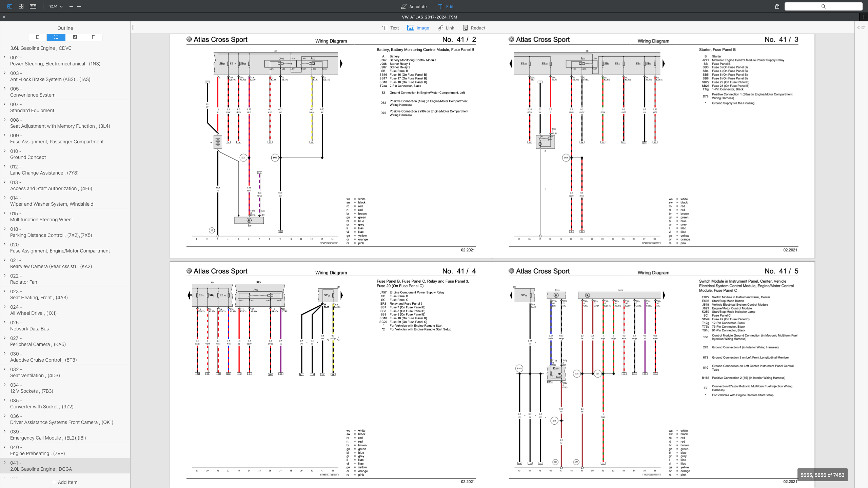Zoom in with the plus button
The width and height of the screenshot is (868, 488).
(x=79, y=6)
